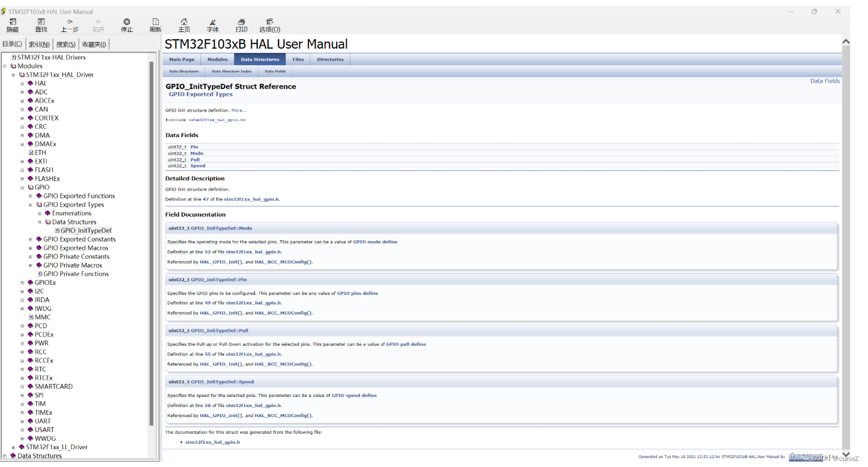The height and width of the screenshot is (467, 868).
Task: Collapse the GPIO tree node
Action: (x=22, y=188)
